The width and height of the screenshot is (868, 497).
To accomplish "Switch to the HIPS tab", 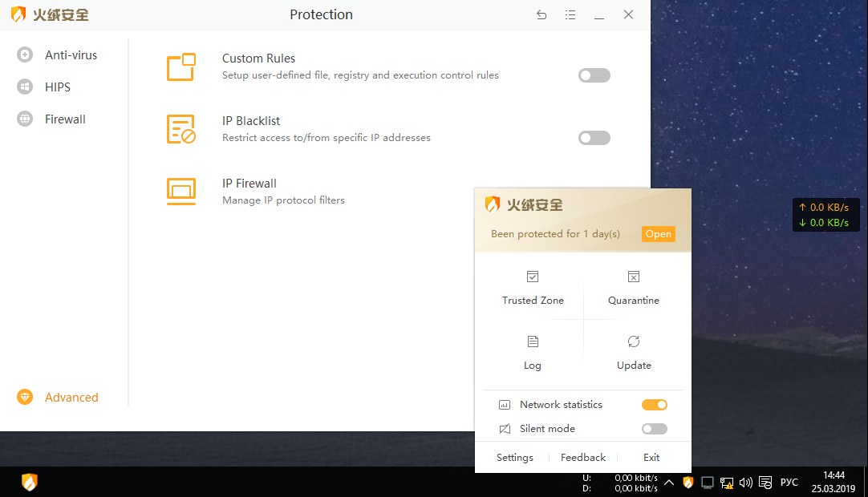I will coord(58,87).
